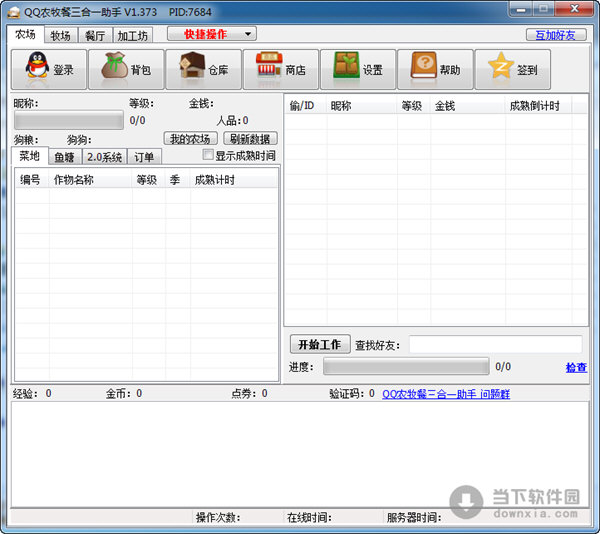Screen dimensions: 600x534
Task: Click the log output text area
Action: 300,454
